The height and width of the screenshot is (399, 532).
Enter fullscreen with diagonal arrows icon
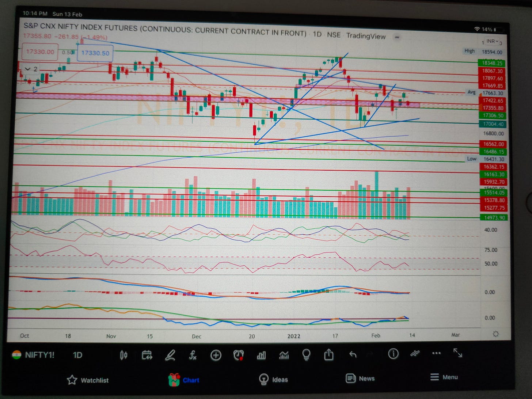click(x=458, y=353)
